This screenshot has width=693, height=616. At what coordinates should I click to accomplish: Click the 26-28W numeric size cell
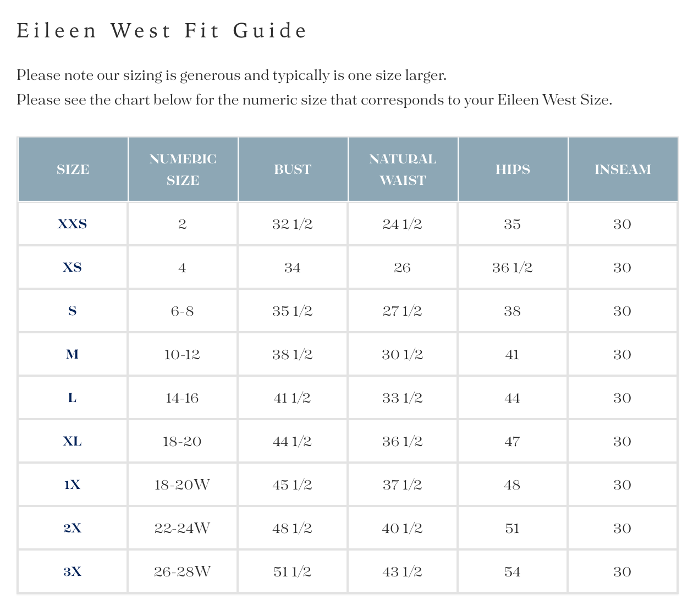182,571
